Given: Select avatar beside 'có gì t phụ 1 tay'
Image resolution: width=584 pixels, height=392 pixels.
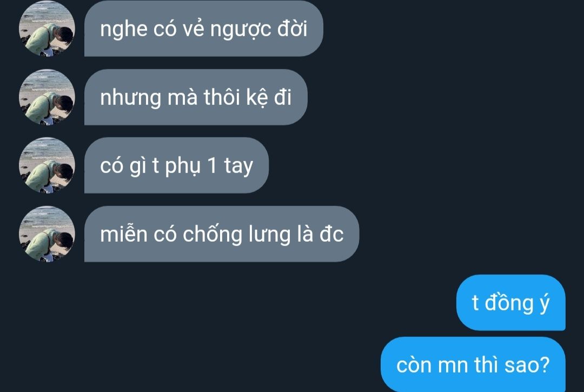Looking at the screenshot, I should point(47,165).
